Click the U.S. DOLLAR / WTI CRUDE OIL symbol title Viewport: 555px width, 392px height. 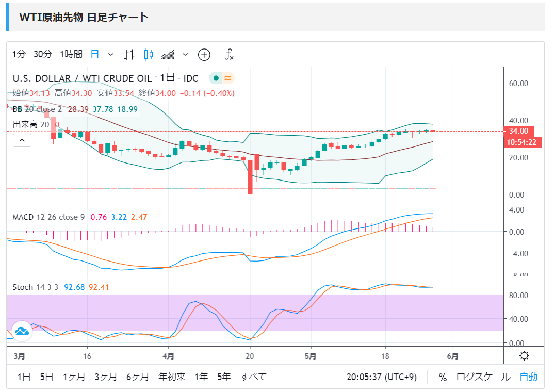pos(82,78)
